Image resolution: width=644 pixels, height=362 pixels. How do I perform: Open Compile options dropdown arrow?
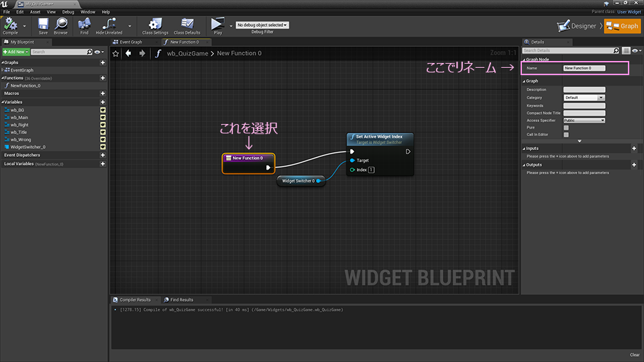pos(24,26)
